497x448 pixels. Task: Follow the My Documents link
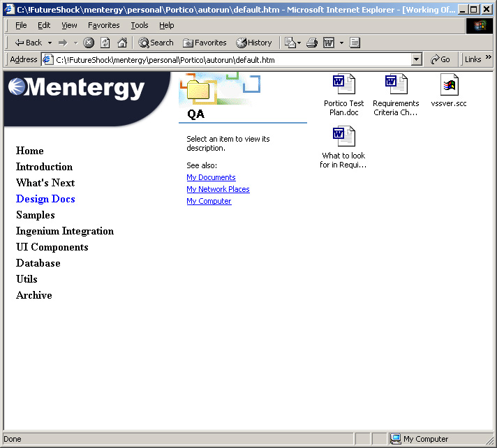(x=211, y=177)
